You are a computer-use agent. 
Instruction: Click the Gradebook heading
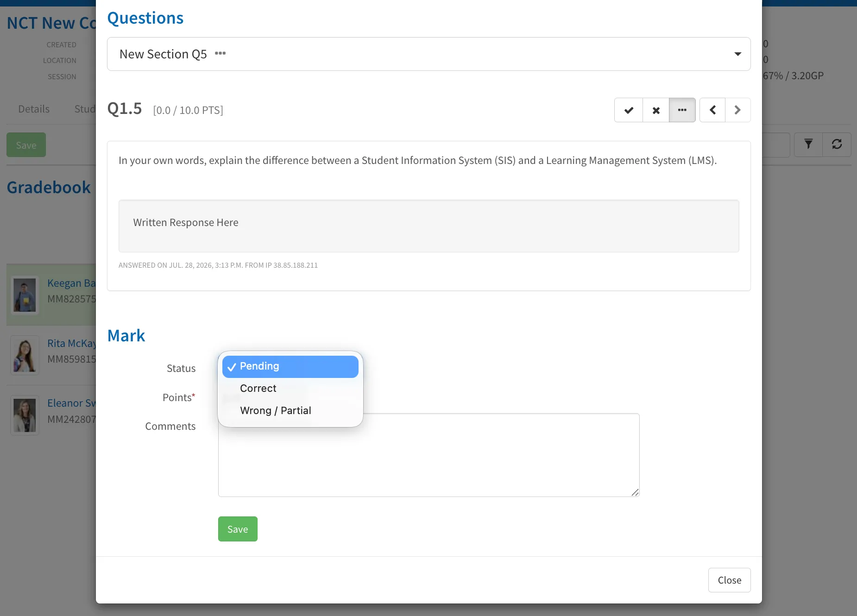click(x=49, y=188)
